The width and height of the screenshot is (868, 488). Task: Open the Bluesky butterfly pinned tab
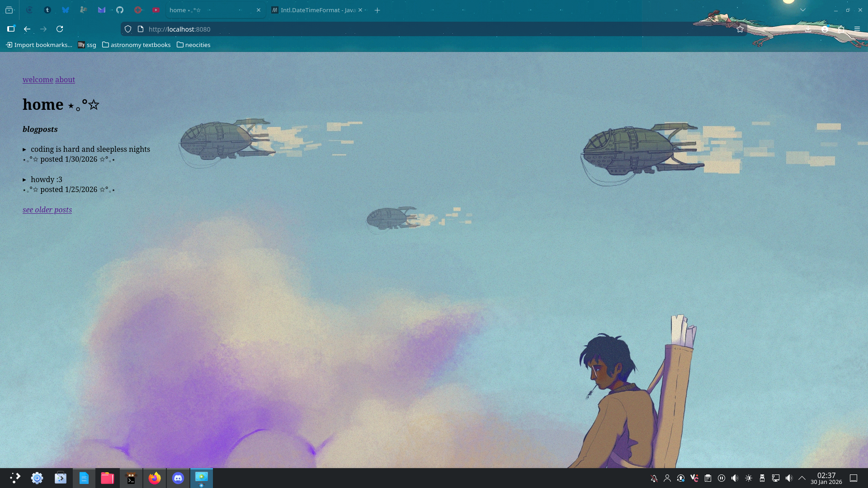point(66,10)
